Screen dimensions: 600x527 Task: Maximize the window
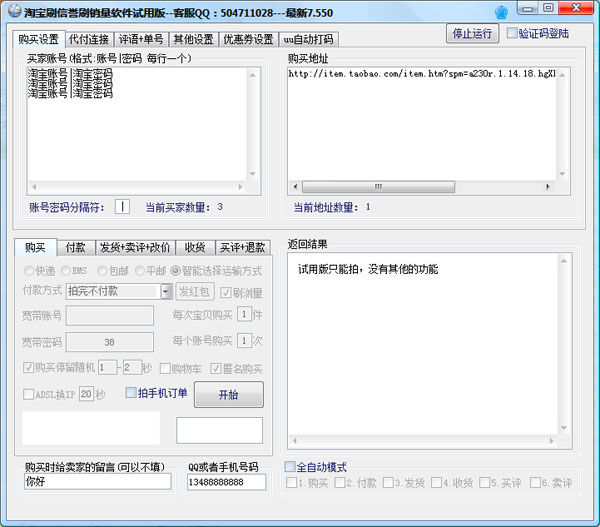(x=548, y=8)
